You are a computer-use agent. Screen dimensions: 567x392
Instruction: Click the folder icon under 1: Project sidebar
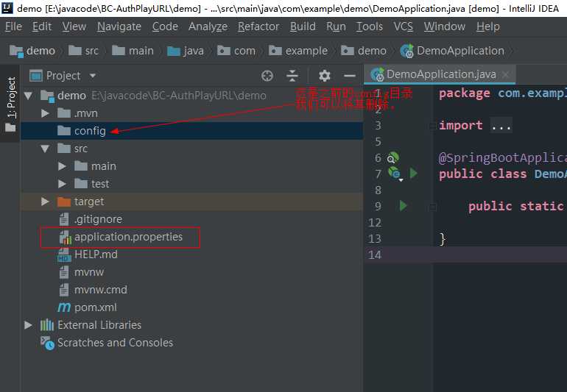[10, 127]
